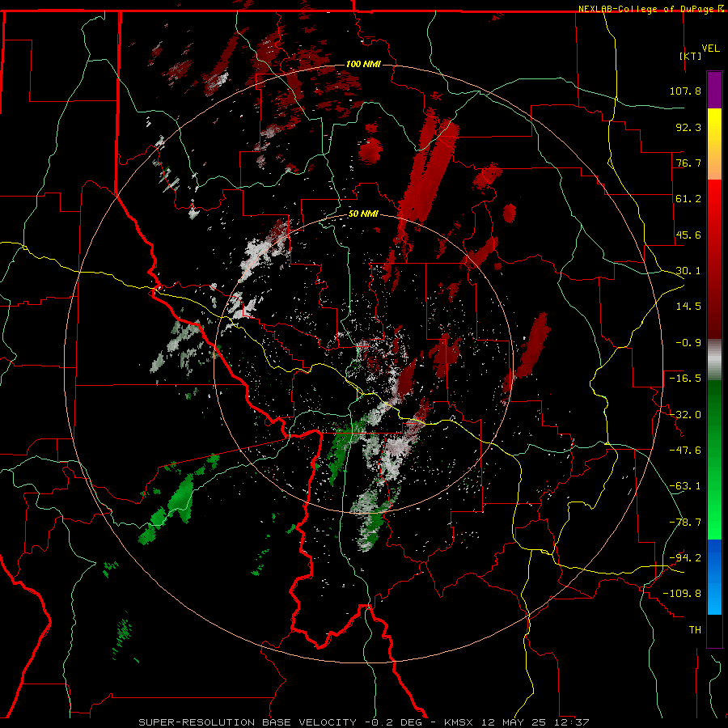Screen dimensions: 728x728
Task: Pick the purple segment of the velocity color bar
Action: (x=714, y=90)
